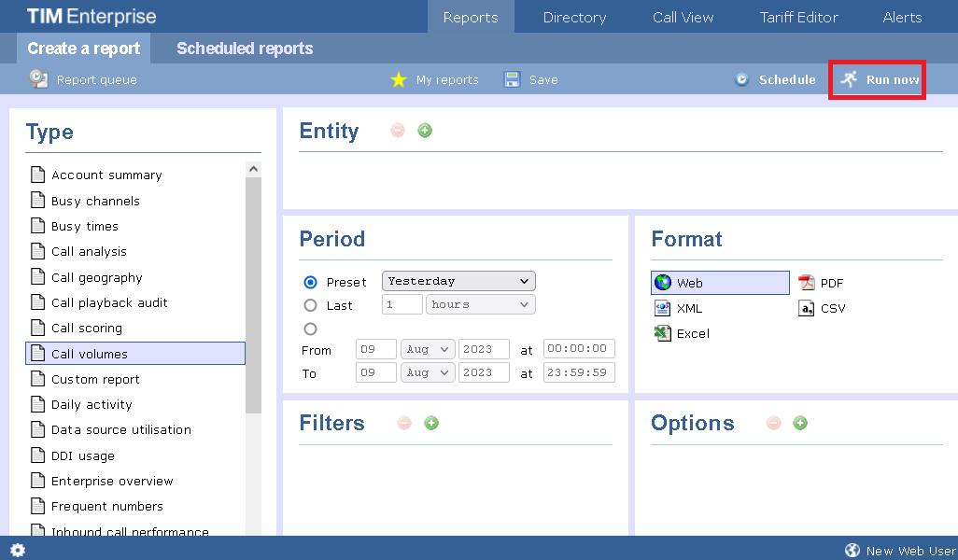Screen dimensions: 958x560
Task: Click the Schedule clock icon
Action: tap(742, 80)
